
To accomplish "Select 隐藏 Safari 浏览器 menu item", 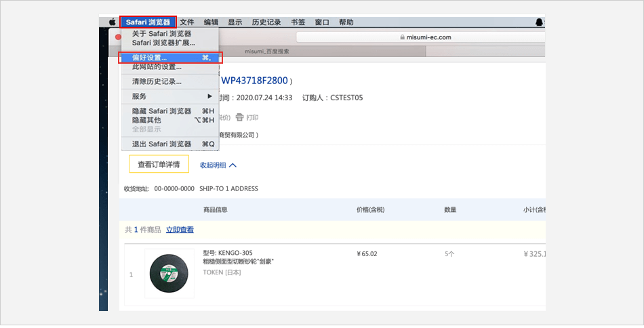I will click(162, 111).
